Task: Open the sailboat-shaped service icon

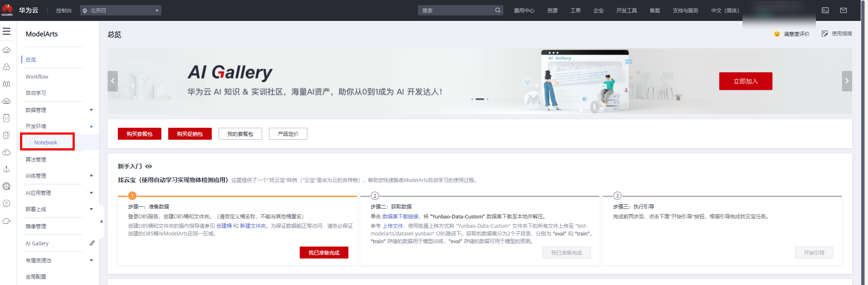Action: (6, 170)
